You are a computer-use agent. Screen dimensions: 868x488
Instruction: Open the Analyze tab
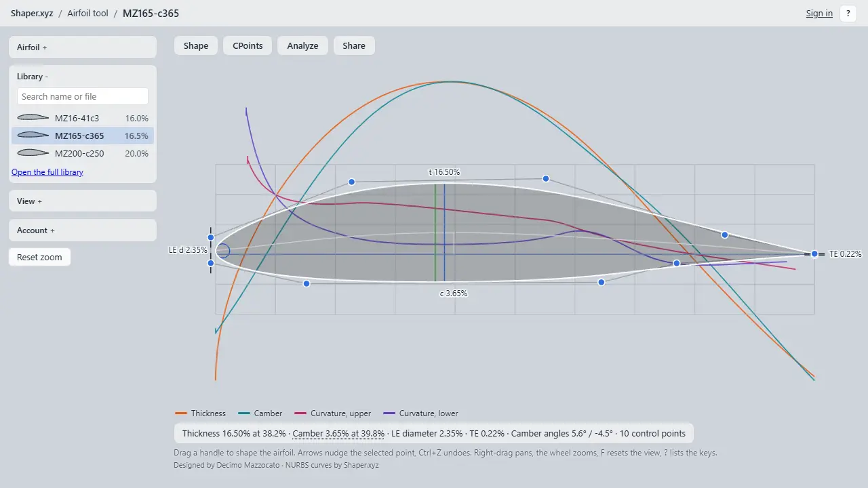[302, 45]
